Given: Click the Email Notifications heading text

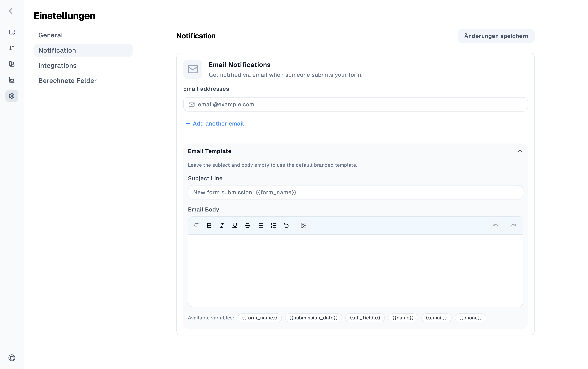Looking at the screenshot, I should [240, 65].
